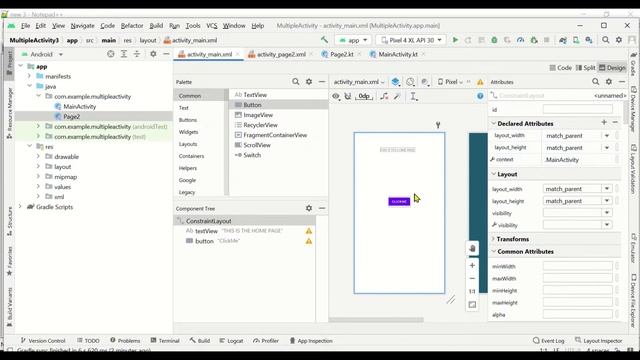The width and height of the screenshot is (640, 360).
Task: Collapse all in Project tree
Action: click(x=137, y=54)
